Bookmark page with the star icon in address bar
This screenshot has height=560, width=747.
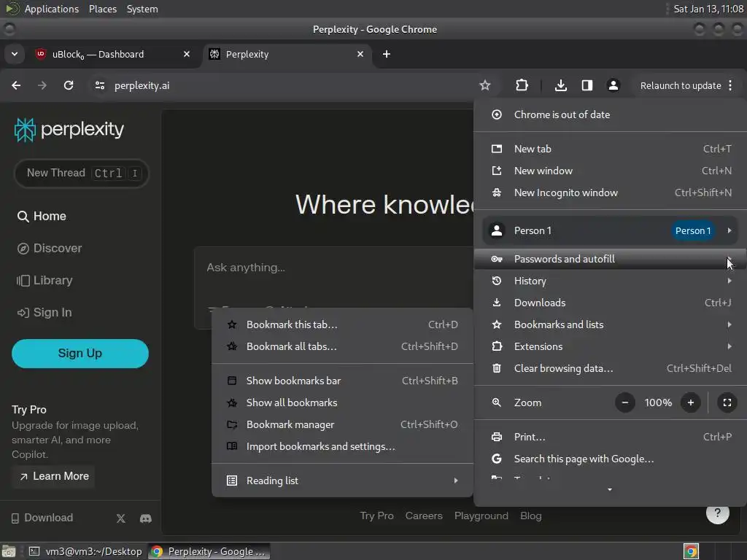click(485, 85)
